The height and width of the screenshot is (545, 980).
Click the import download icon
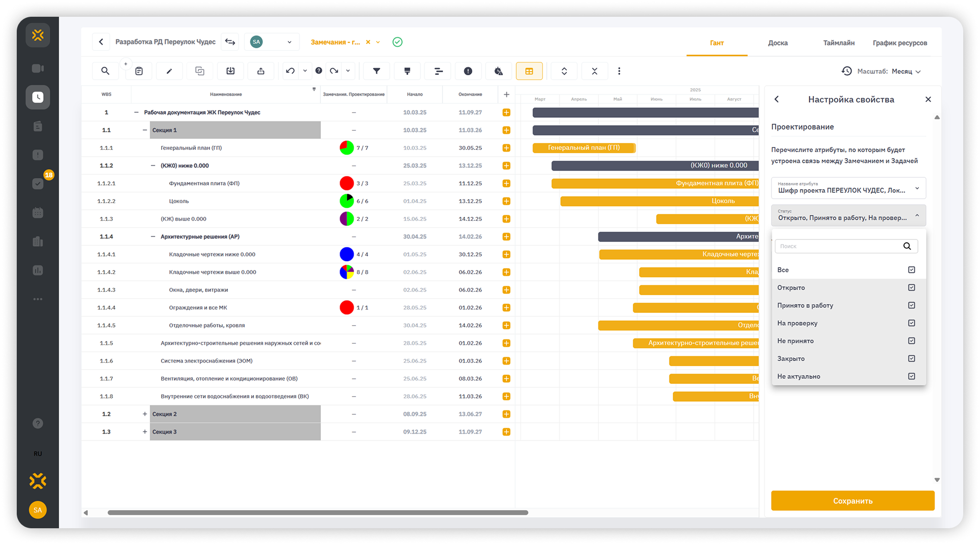230,71
